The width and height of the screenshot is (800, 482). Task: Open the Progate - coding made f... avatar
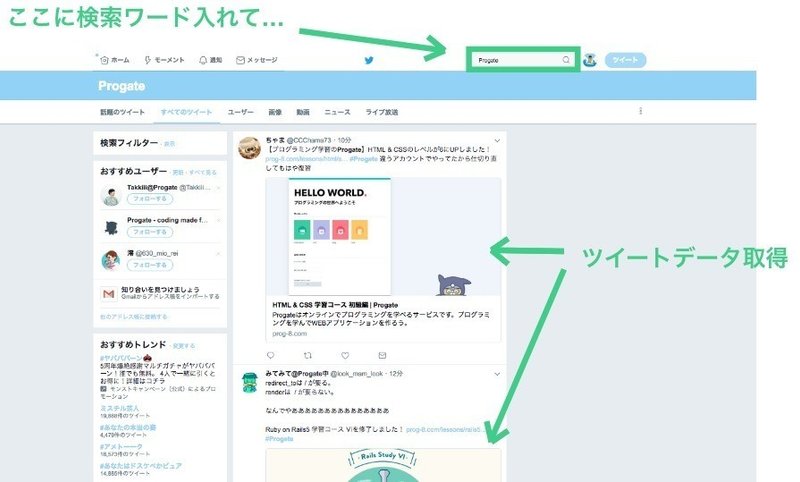click(111, 227)
